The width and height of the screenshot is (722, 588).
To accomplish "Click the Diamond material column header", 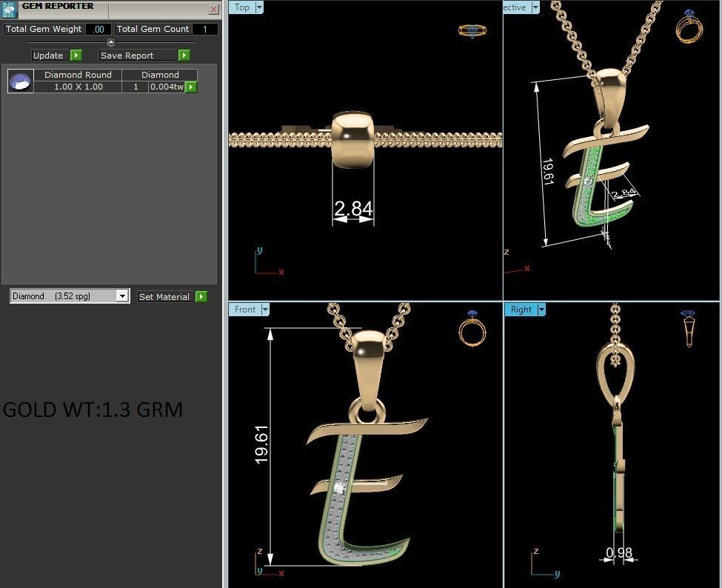I will pos(160,75).
